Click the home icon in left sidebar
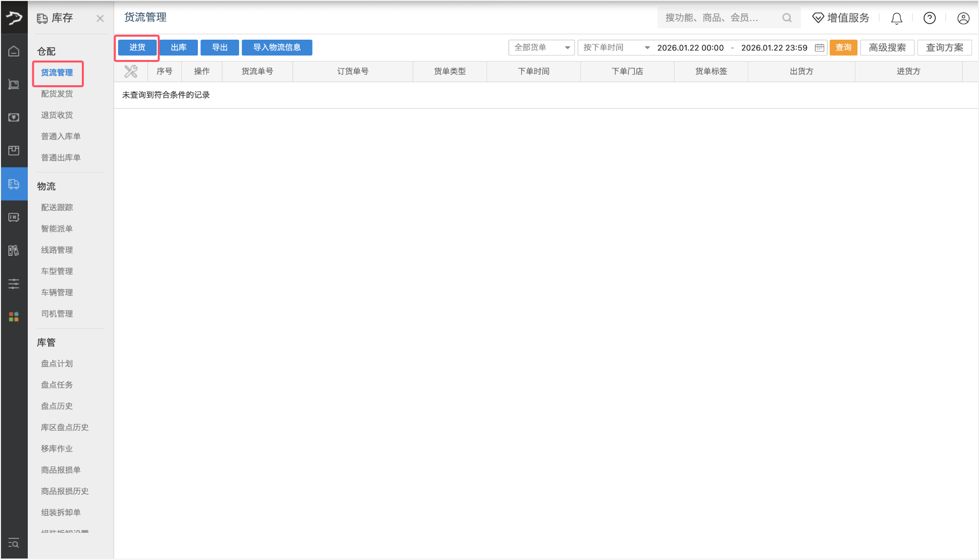Screen dimensions: 979x560 [x=14, y=51]
